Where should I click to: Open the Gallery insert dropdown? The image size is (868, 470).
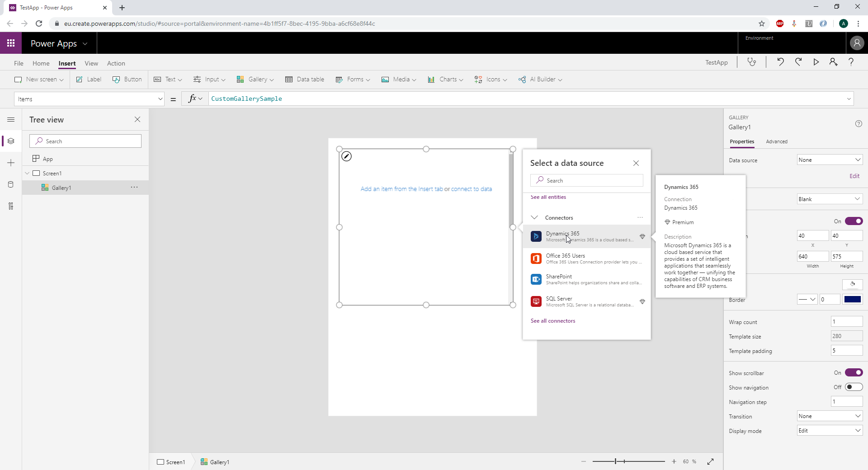(255, 79)
